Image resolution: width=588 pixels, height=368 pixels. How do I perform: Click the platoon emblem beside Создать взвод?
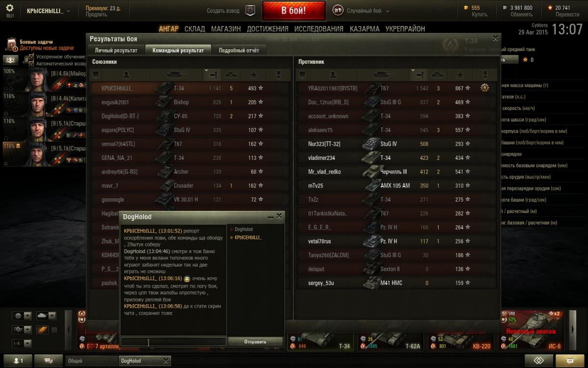coord(250,10)
